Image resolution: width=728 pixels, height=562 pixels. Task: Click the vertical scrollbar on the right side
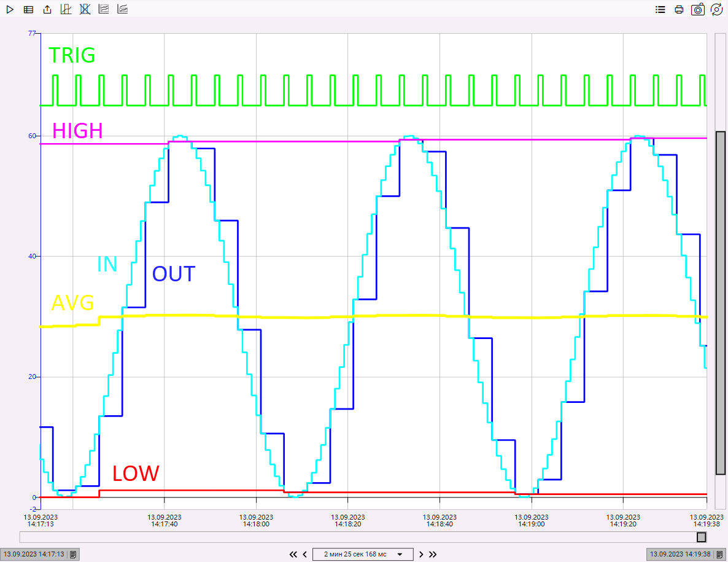pos(721,302)
